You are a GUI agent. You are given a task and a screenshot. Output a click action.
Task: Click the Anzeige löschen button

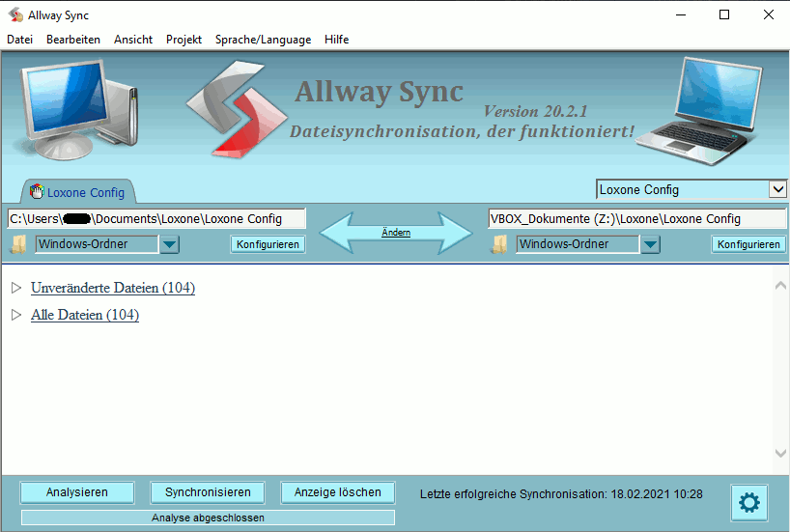(338, 492)
